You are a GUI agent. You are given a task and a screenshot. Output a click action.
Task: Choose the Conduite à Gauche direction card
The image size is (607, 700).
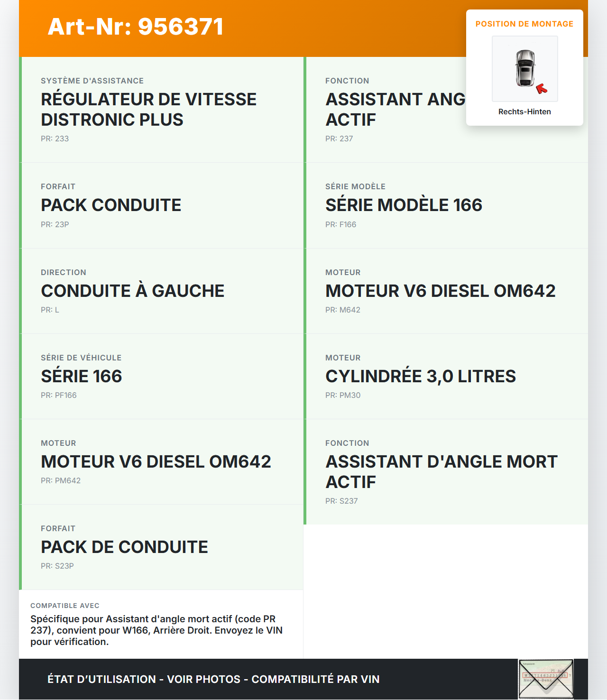(161, 291)
